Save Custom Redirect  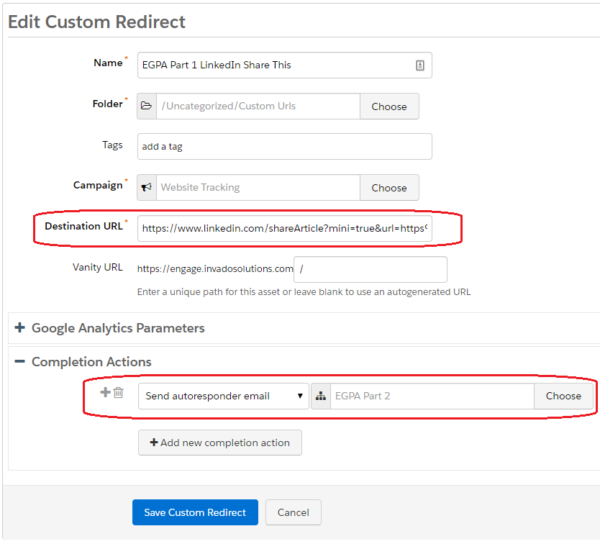(195, 512)
